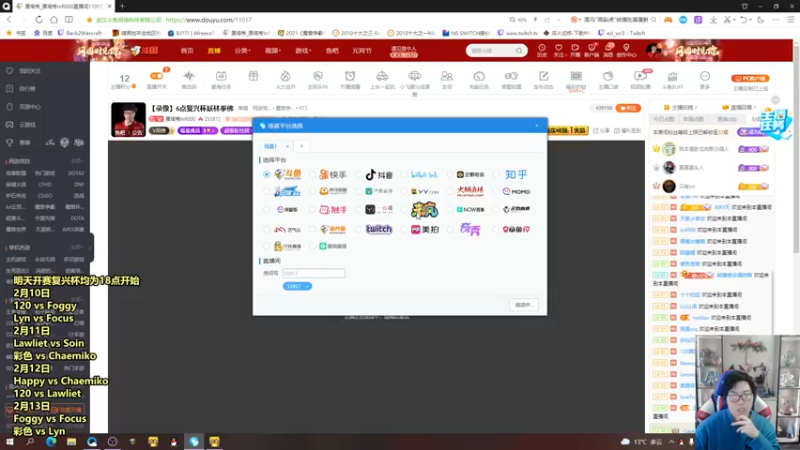
Task: Open the www.twitch.tv bookmark
Action: [x=518, y=33]
